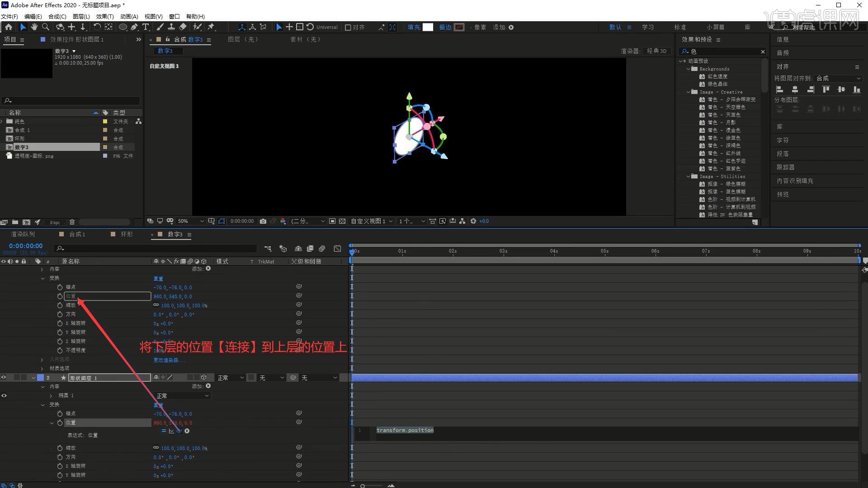Expand the 椭圆 1 group

pos(51,396)
